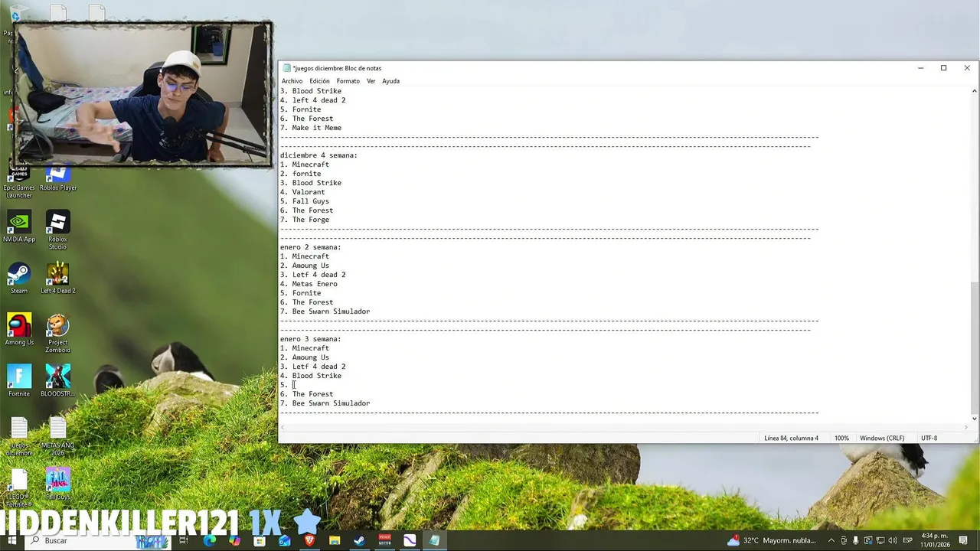Select the METAS AÑO 2026 file icon
This screenshot has height=551, width=980.
58,436
